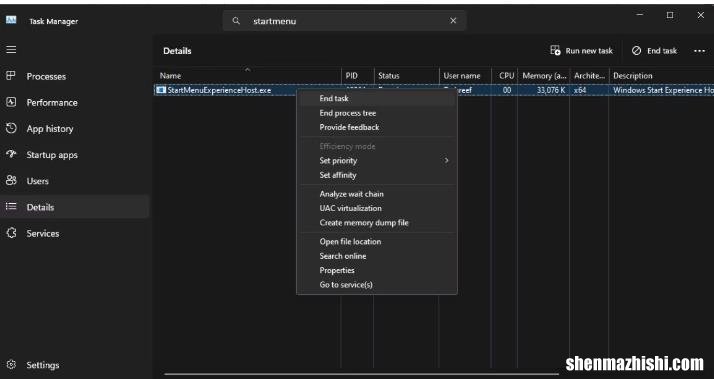Click the StartMenuExperienceHost.exe process icon
Viewport: 714px width, 379px height.
161,90
